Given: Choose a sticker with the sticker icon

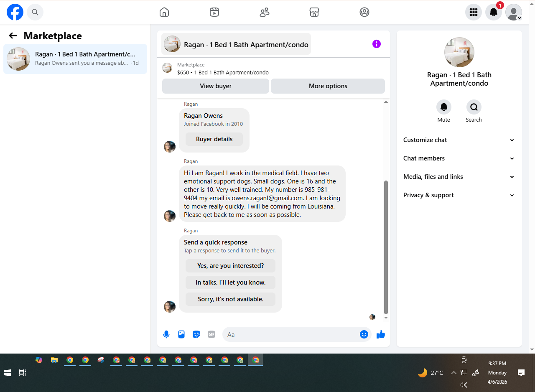Looking at the screenshot, I should tap(196, 334).
